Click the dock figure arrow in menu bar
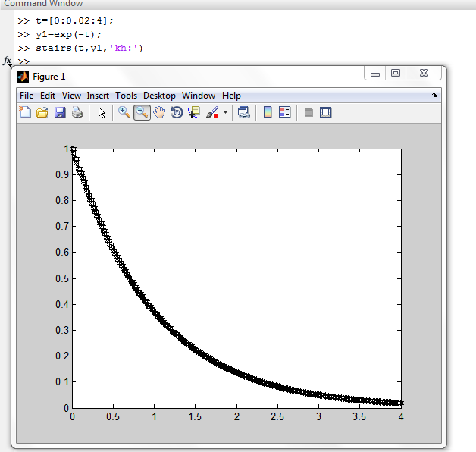 point(435,95)
